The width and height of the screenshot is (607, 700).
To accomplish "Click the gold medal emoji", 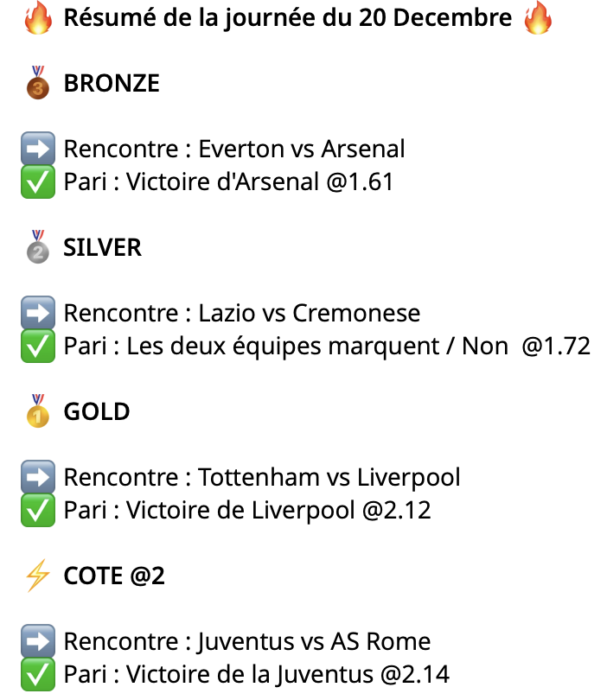I will point(37,410).
